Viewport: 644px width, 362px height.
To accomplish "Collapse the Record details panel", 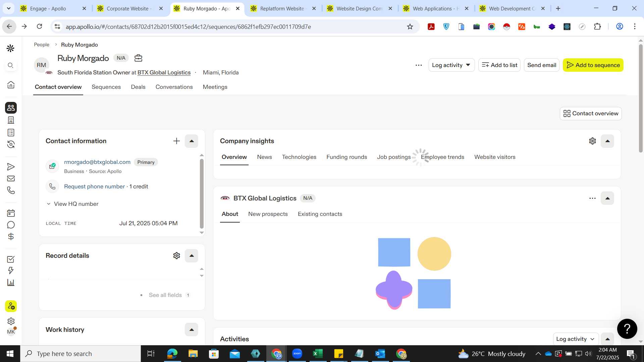I will pos(192,256).
